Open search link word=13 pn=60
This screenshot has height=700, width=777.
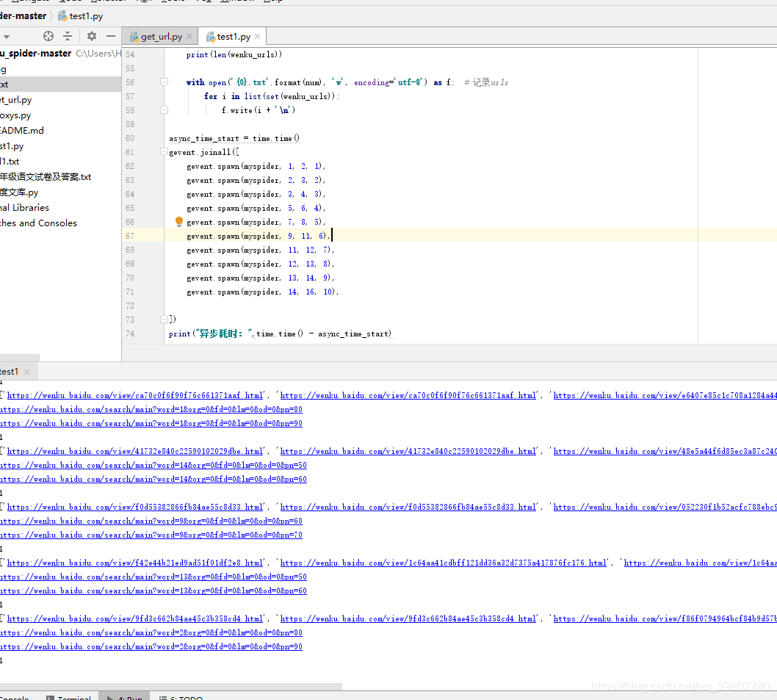[153, 591]
